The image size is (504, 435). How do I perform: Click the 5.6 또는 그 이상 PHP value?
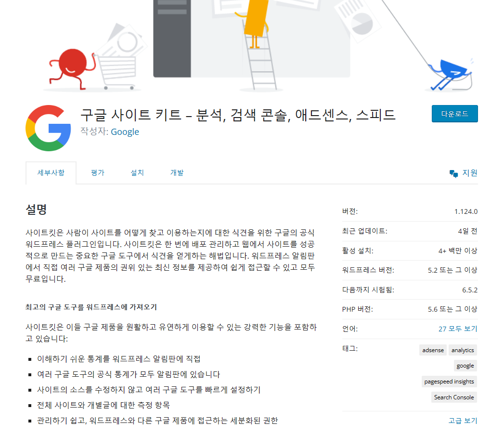452,309
